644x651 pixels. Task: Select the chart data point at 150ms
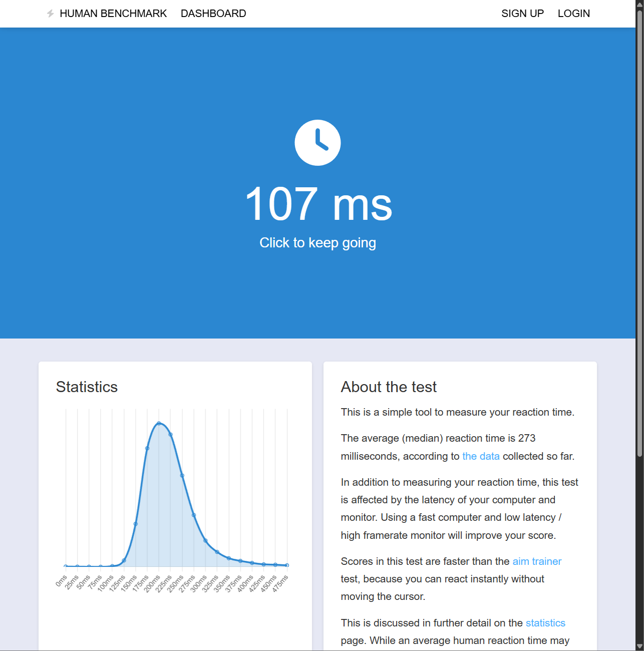click(x=135, y=524)
